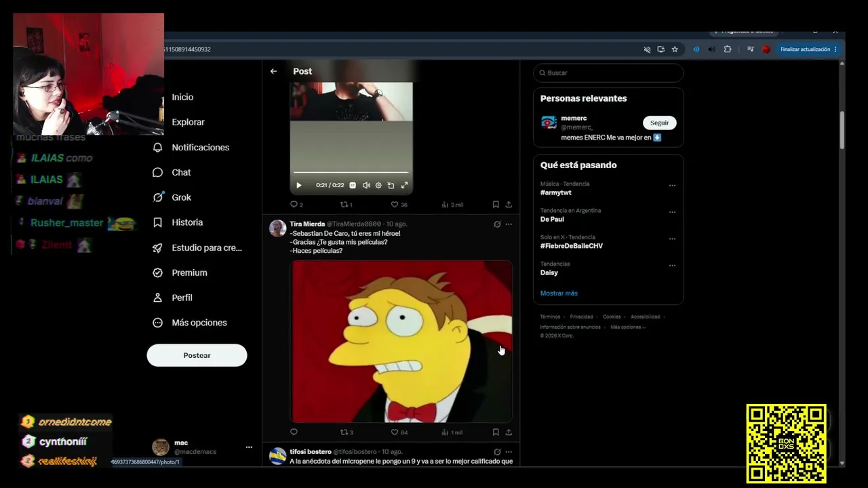Open Explorar in the sidebar
The height and width of the screenshot is (488, 868).
[x=188, y=122]
